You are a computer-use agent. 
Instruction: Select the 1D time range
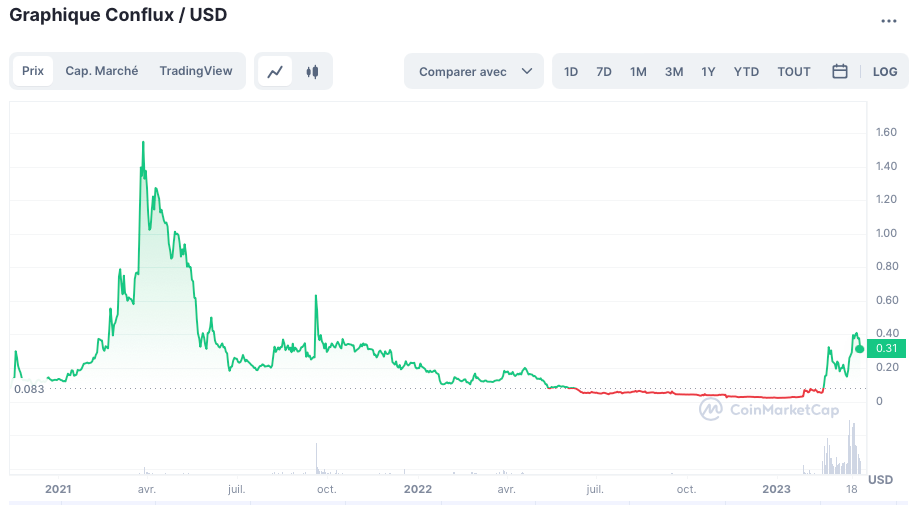tap(571, 72)
